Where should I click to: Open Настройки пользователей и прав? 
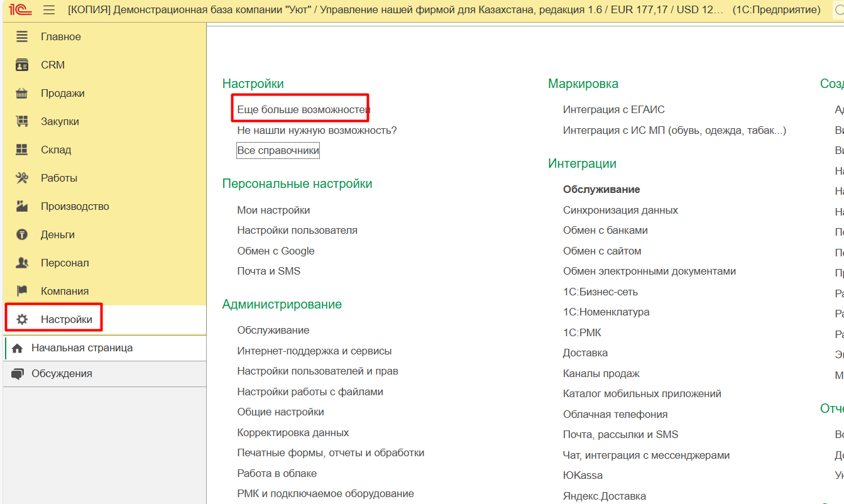(x=317, y=371)
